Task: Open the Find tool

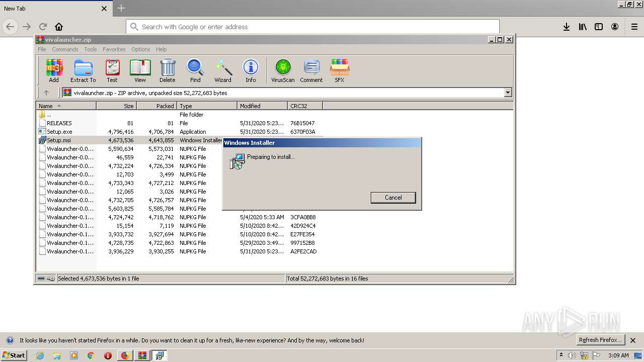Action: point(195,70)
